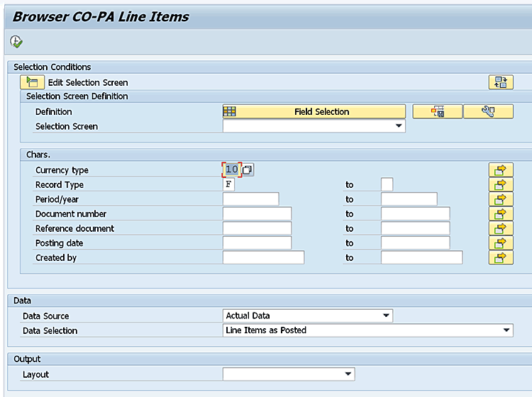Open multiple selection for Currency type
Screen dimensions: 532x397
pos(501,170)
